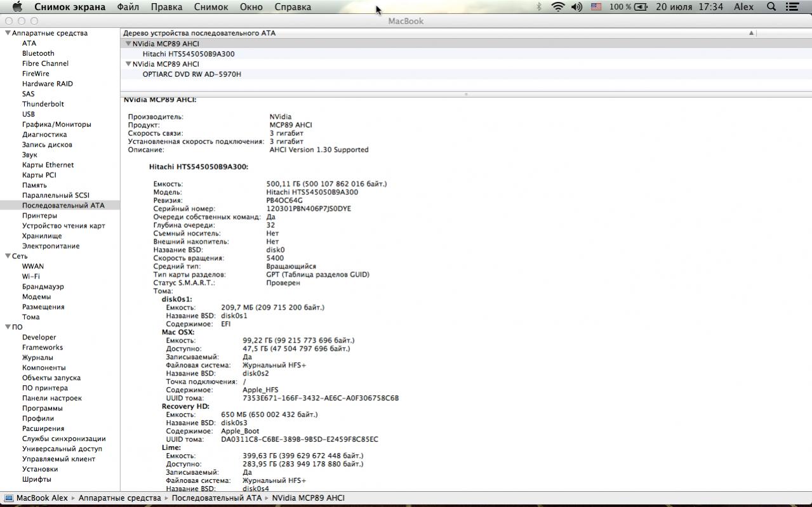Open the US flag input source menu
Screen dimensions: 812x507
596,7
